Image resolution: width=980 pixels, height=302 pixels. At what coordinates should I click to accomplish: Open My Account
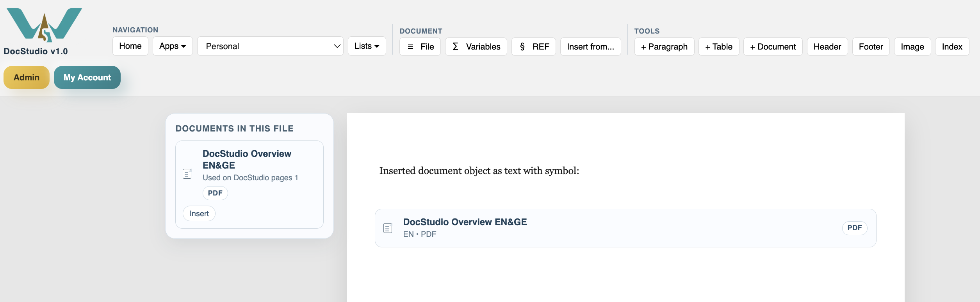[x=87, y=77]
